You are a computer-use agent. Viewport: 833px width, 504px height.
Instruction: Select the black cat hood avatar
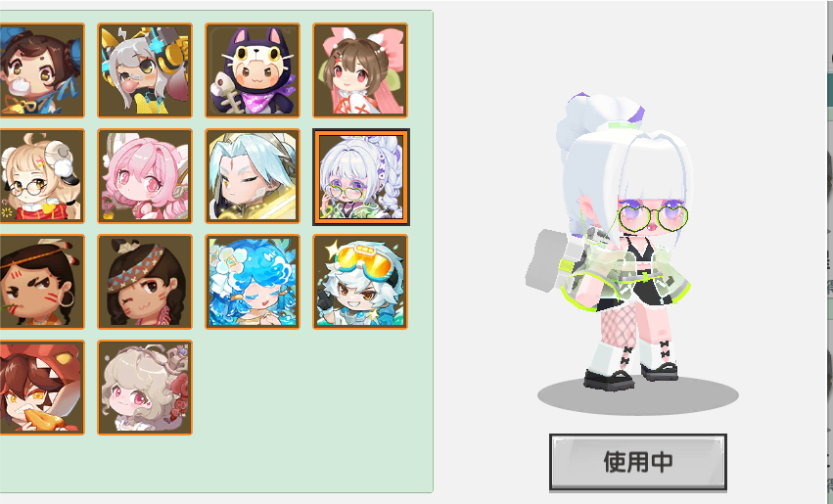click(253, 70)
